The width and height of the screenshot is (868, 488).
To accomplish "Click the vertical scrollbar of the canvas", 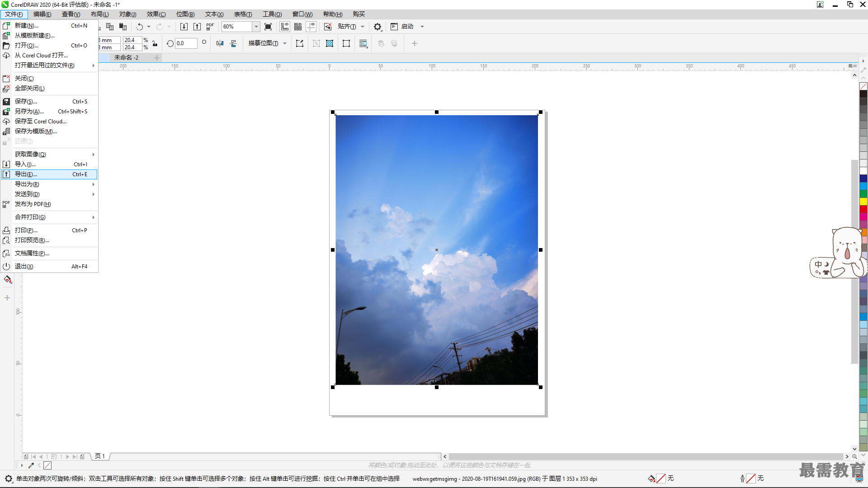I will tap(854, 262).
